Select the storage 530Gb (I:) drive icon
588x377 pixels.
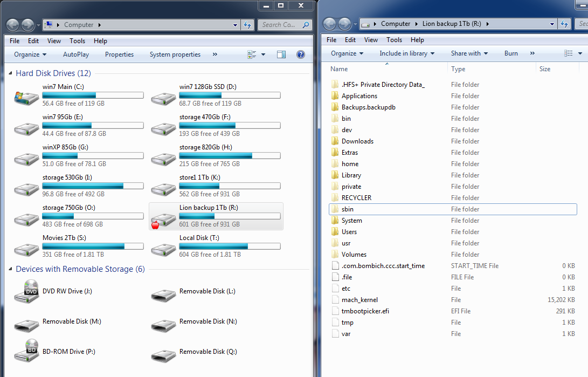pyautogui.click(x=26, y=189)
